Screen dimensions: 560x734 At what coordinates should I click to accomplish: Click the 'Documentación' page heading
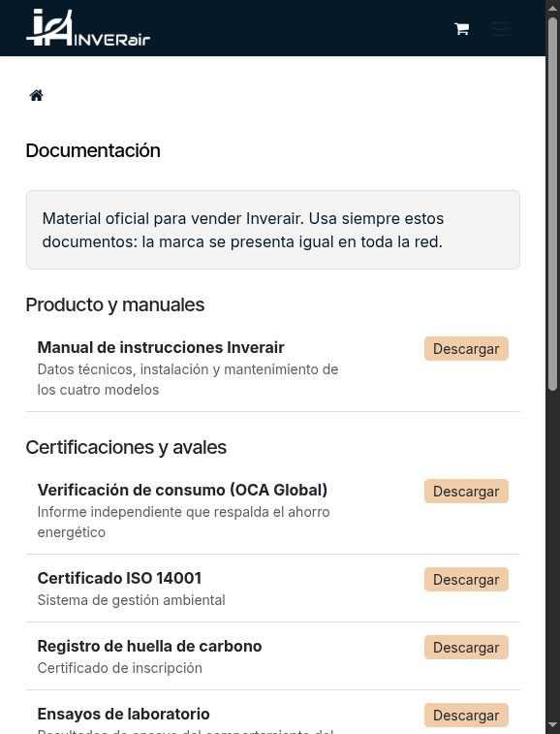[93, 150]
